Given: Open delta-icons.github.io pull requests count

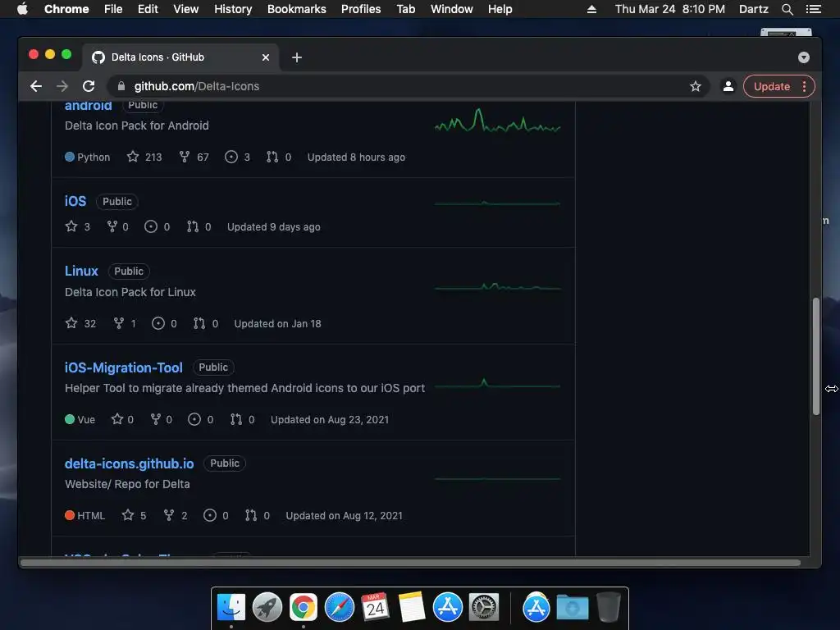Looking at the screenshot, I should (x=257, y=515).
